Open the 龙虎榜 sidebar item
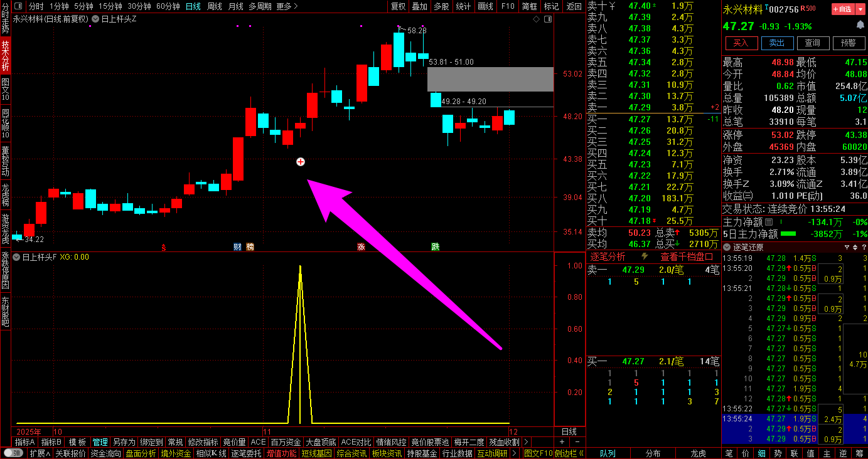Screen dimensions: 868x459 (5, 195)
